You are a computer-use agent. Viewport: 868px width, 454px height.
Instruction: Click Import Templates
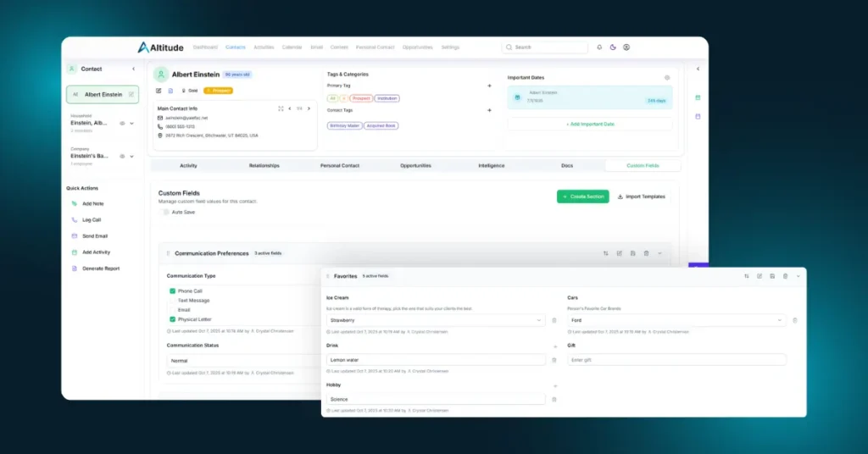(x=642, y=197)
